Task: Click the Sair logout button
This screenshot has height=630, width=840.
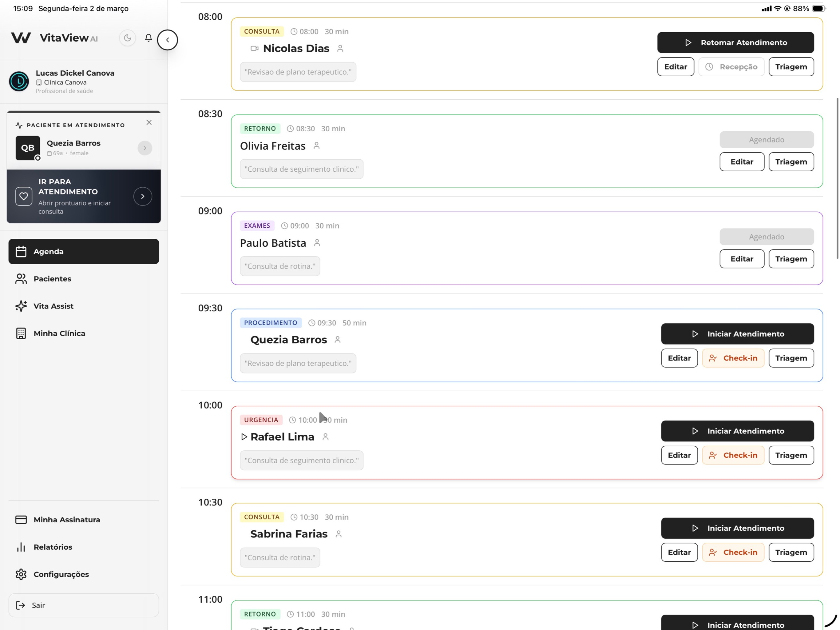Action: [x=84, y=605]
